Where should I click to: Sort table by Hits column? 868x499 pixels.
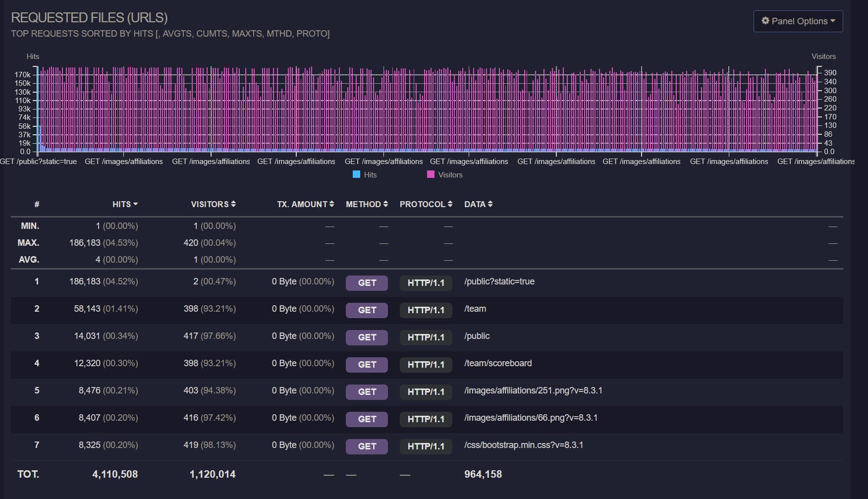point(124,204)
